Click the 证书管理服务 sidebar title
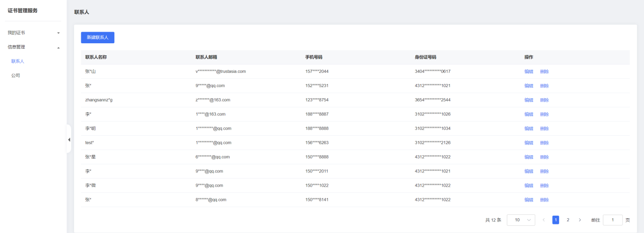The width and height of the screenshot is (644, 233). pos(22,11)
